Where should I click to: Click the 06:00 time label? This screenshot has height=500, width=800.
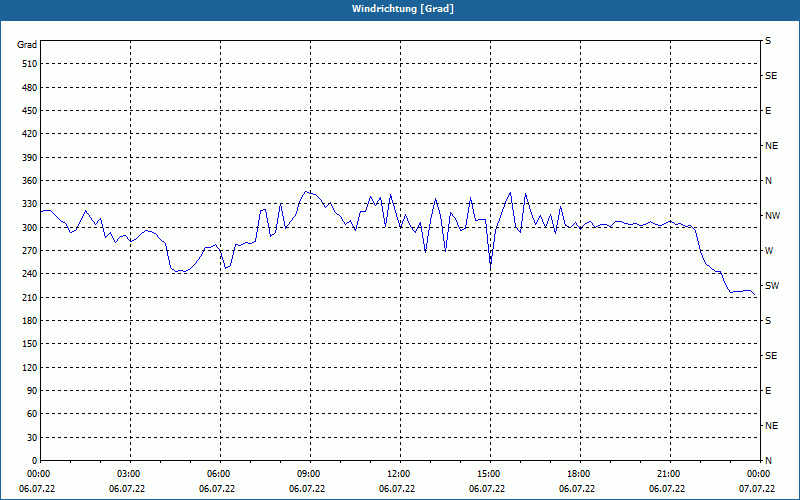(x=220, y=474)
